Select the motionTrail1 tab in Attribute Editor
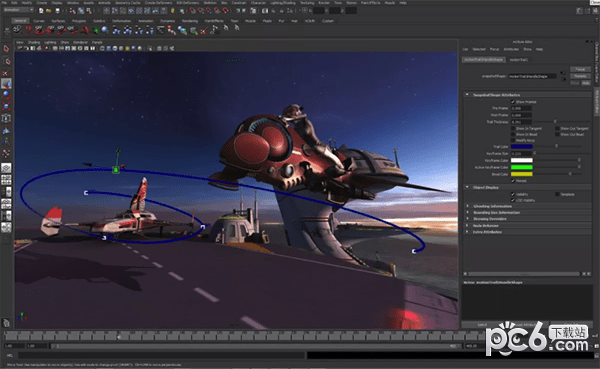The height and width of the screenshot is (369, 600). (518, 60)
